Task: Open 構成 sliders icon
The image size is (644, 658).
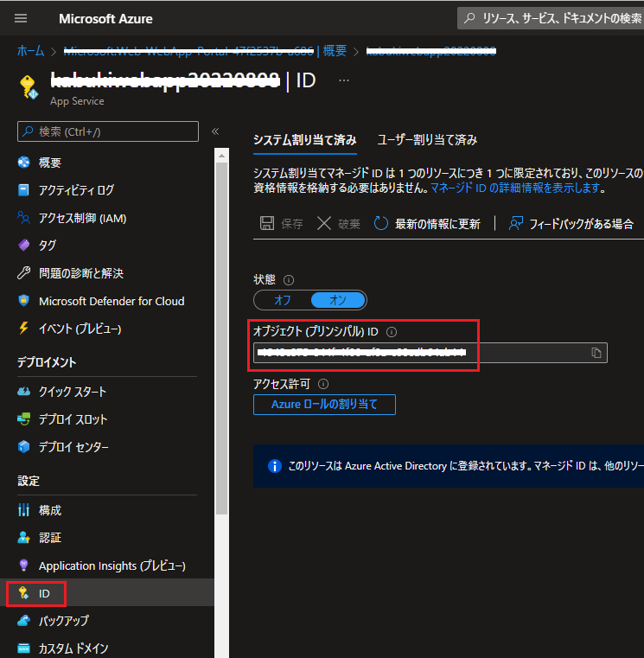Action: (x=24, y=510)
